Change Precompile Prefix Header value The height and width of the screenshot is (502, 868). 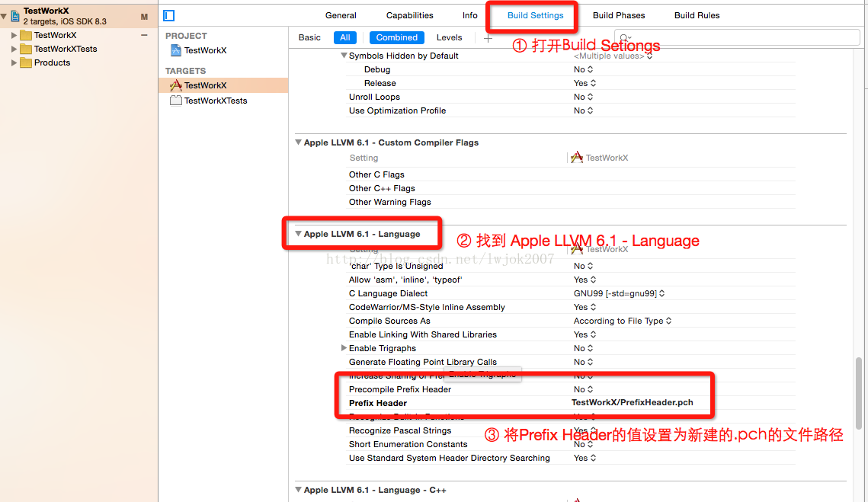click(583, 389)
